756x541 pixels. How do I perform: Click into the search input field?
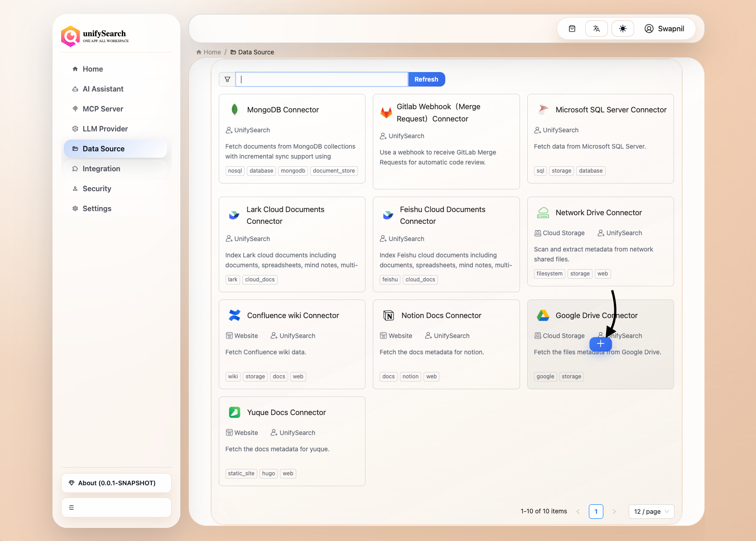pyautogui.click(x=321, y=79)
